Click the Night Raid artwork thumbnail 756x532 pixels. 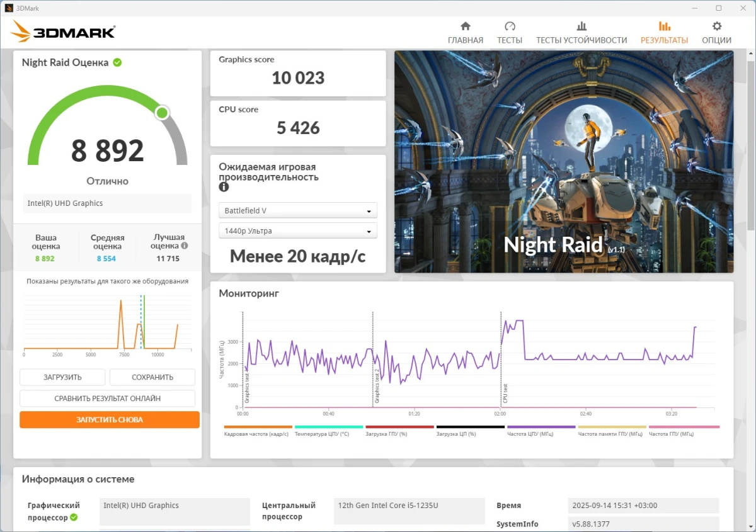point(564,162)
